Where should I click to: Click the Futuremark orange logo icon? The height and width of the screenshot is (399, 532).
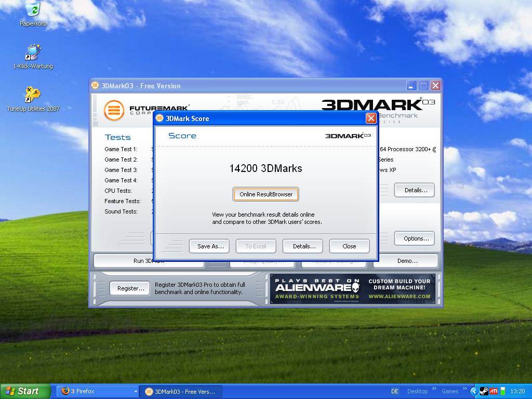[114, 110]
